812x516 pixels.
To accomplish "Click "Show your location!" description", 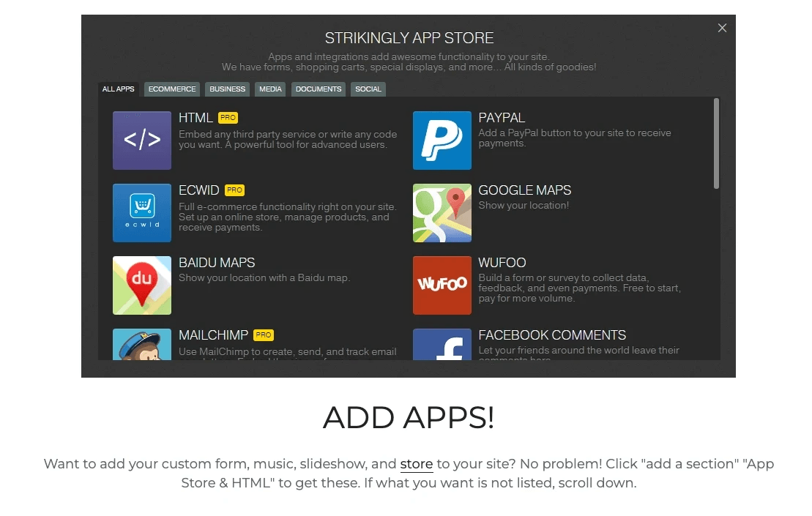I will point(524,206).
